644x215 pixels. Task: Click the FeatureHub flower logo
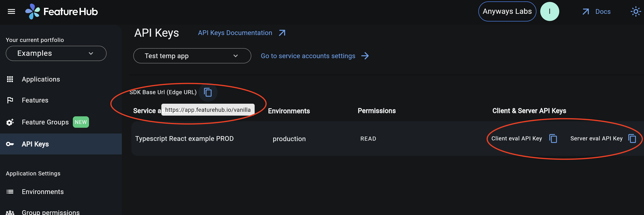point(33,11)
